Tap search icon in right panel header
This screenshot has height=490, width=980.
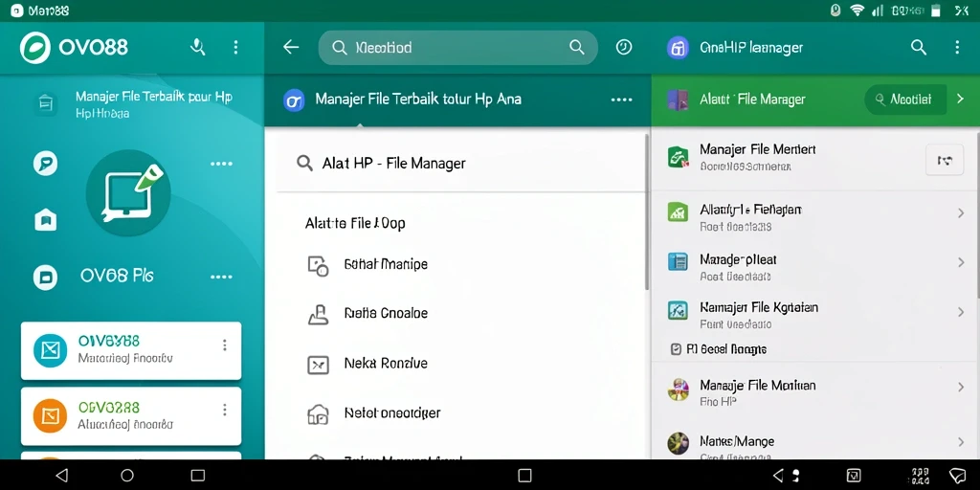tap(918, 48)
